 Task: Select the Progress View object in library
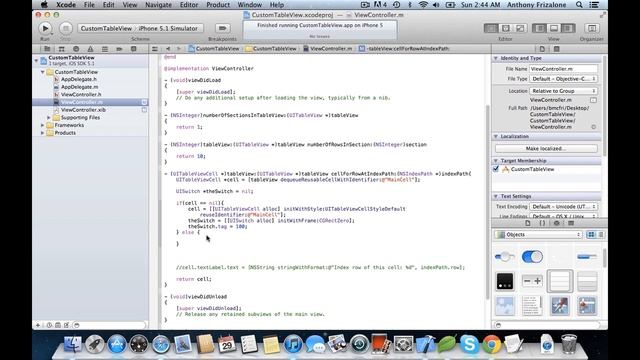[587, 257]
